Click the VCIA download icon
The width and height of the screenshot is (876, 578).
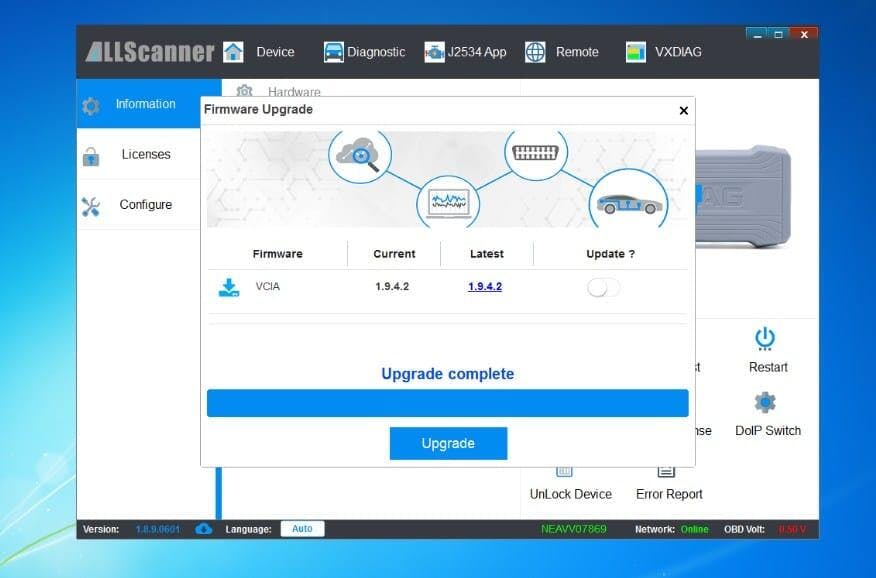click(228, 287)
